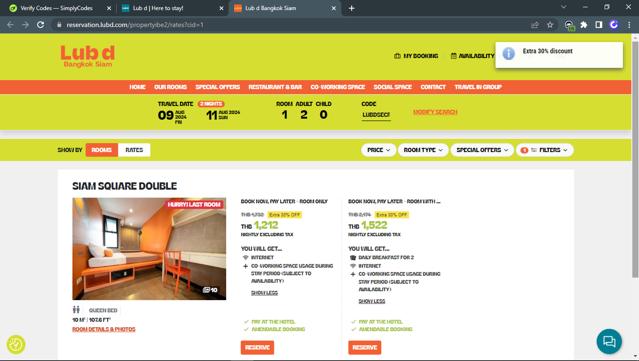Open a new browser tab
This screenshot has height=361, width=639.
[x=351, y=8]
